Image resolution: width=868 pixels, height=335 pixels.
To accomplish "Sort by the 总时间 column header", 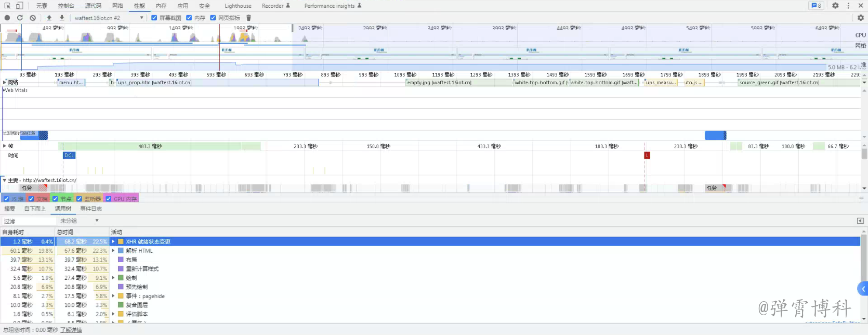I will tap(82, 232).
